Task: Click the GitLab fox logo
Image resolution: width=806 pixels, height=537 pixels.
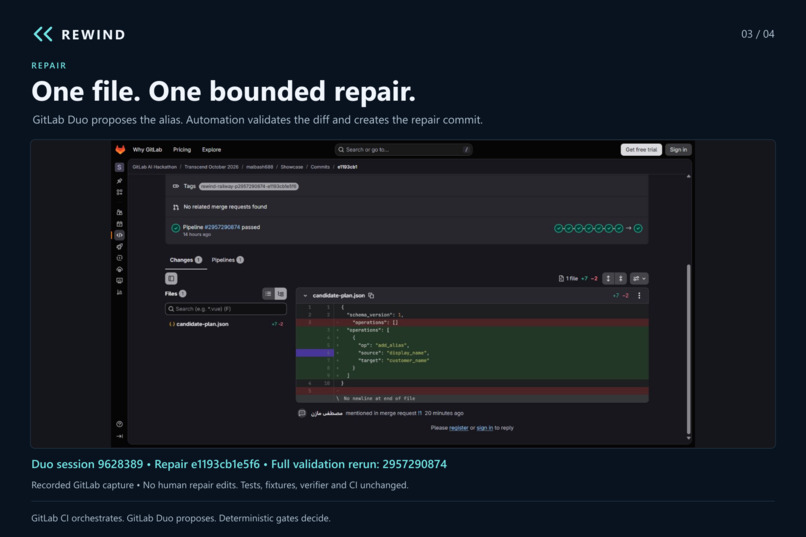Action: 120,150
